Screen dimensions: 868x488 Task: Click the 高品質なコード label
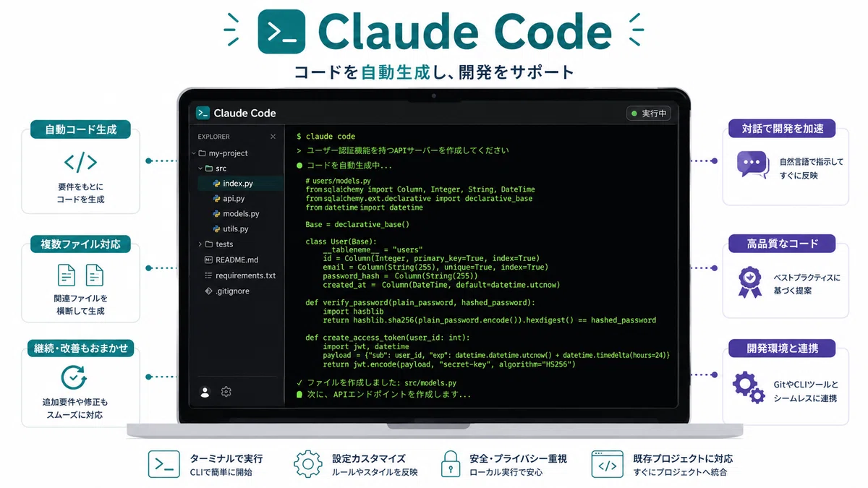click(780, 244)
